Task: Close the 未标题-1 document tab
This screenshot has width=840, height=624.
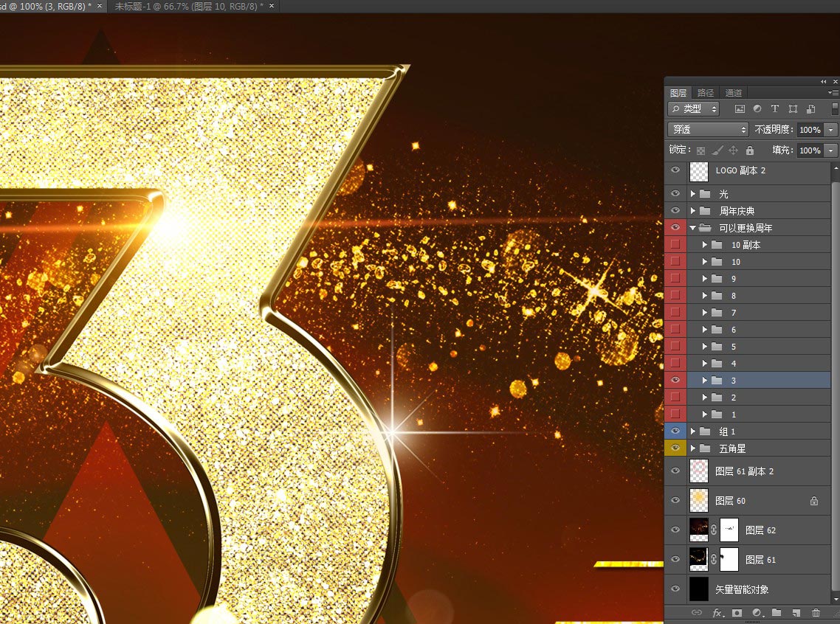Action: [272, 6]
